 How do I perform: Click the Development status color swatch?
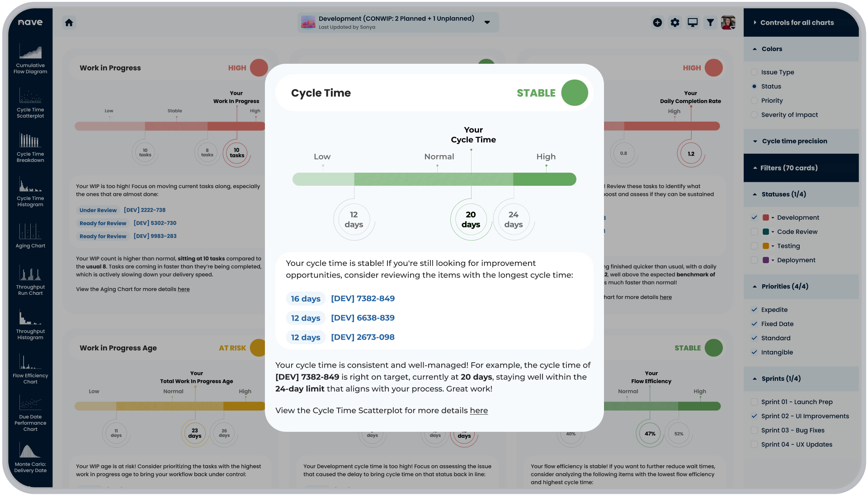(765, 217)
